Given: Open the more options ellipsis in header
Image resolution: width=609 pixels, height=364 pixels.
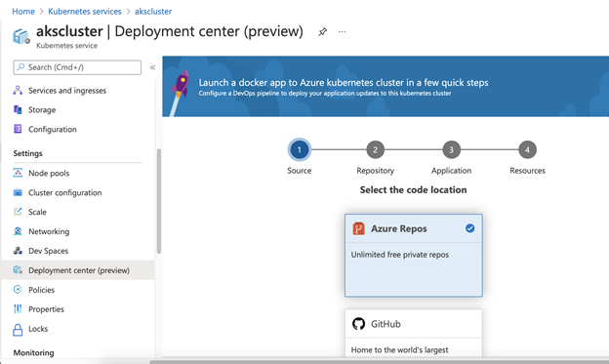Looking at the screenshot, I should click(x=342, y=31).
